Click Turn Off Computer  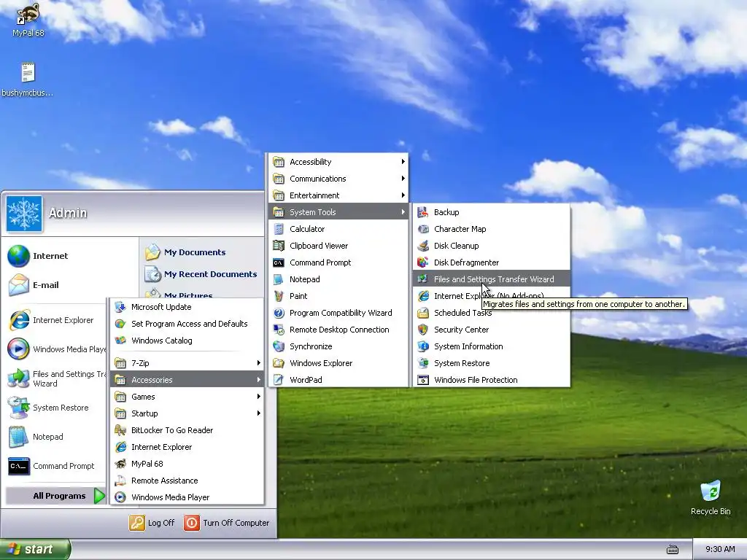(x=227, y=523)
